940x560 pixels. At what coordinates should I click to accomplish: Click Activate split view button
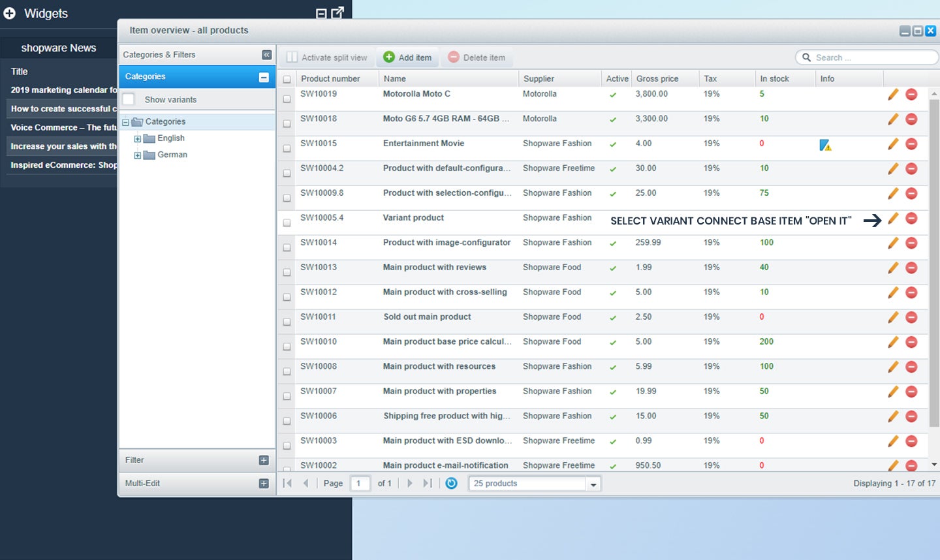(327, 57)
